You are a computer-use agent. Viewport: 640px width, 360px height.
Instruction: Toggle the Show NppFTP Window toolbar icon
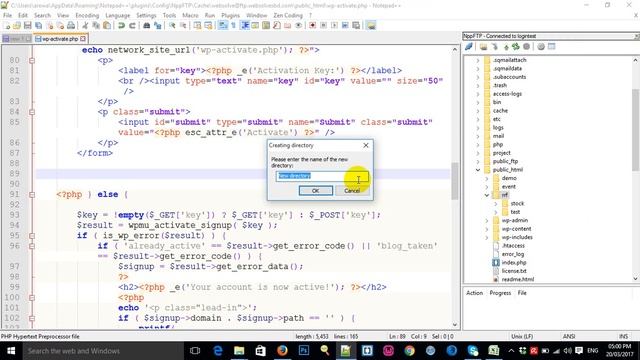(371, 25)
